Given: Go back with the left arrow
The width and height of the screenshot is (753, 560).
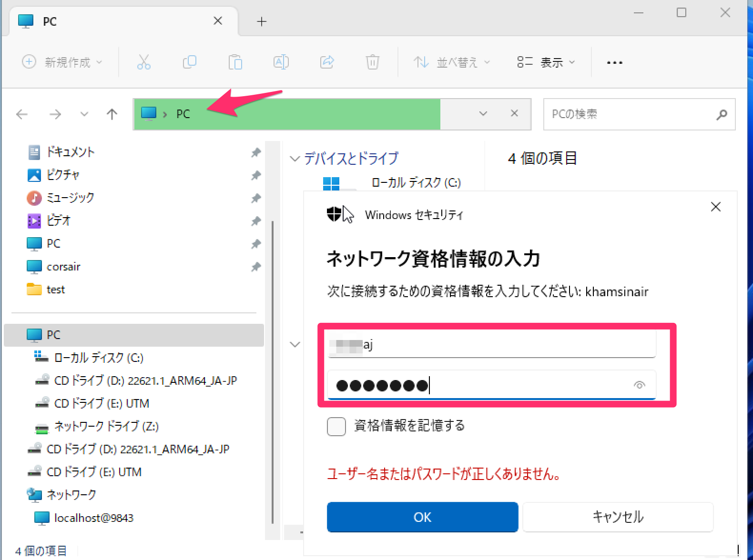Looking at the screenshot, I should click(x=22, y=114).
